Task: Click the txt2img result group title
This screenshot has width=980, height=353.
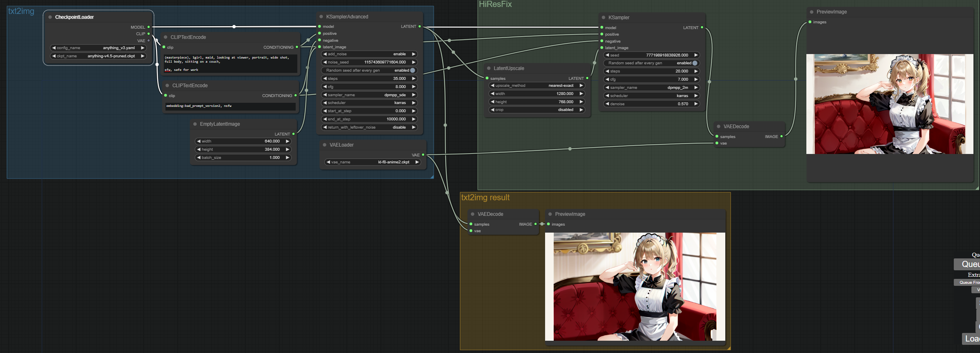Action: [x=485, y=197]
